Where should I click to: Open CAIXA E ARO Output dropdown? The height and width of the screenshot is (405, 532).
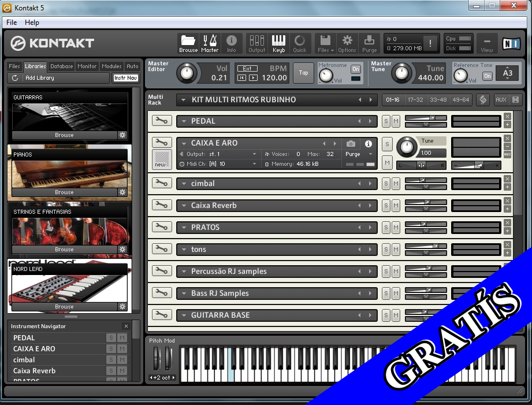pos(254,154)
